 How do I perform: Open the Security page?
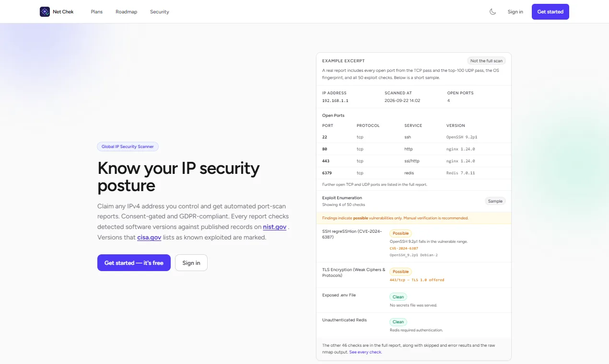159,11
